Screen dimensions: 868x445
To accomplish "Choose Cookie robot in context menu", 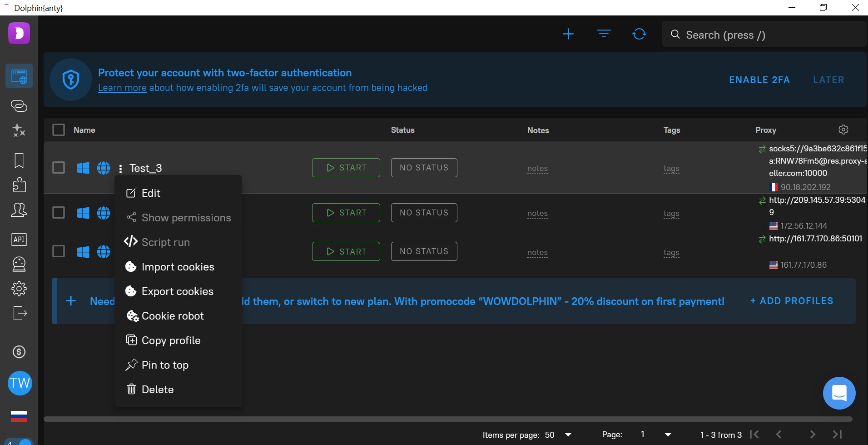I will click(x=178, y=316).
